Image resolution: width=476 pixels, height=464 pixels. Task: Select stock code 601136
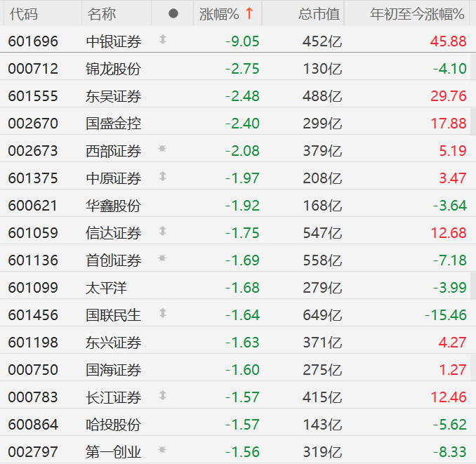tap(33, 260)
